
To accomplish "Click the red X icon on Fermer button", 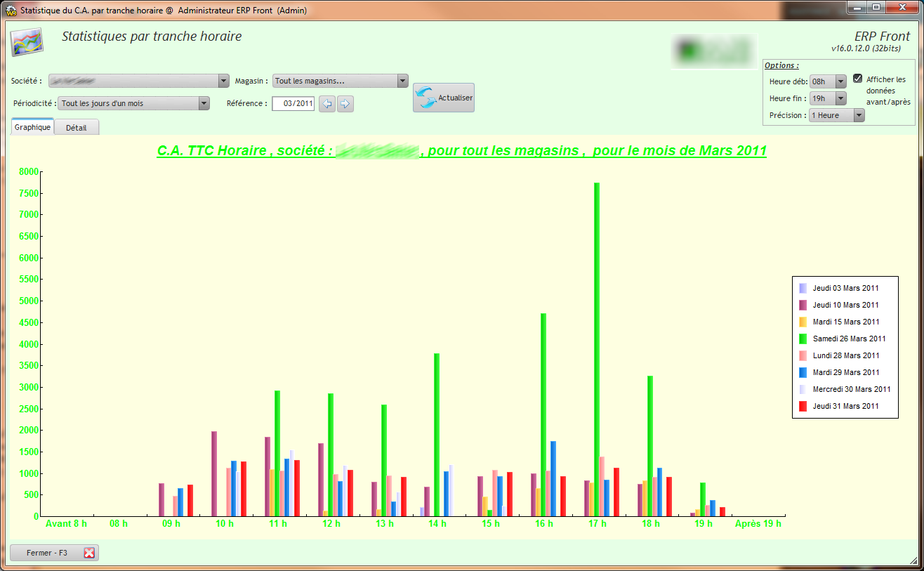I will (89, 553).
